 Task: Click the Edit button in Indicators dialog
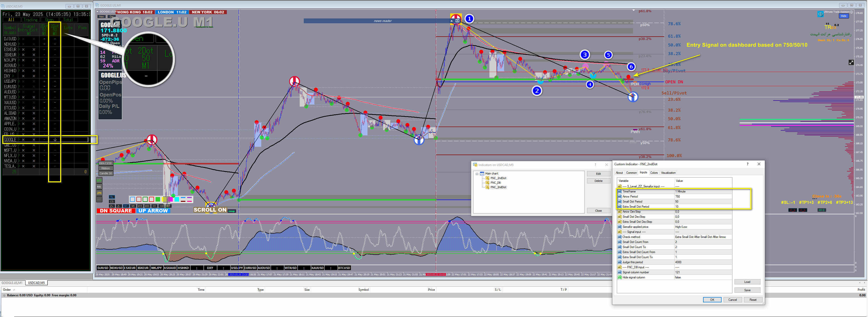tap(598, 174)
